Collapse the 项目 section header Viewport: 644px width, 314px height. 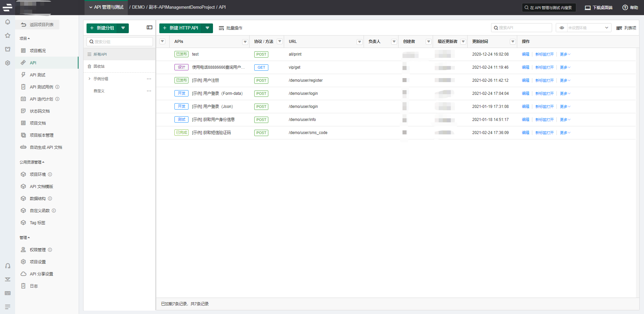[x=24, y=39]
